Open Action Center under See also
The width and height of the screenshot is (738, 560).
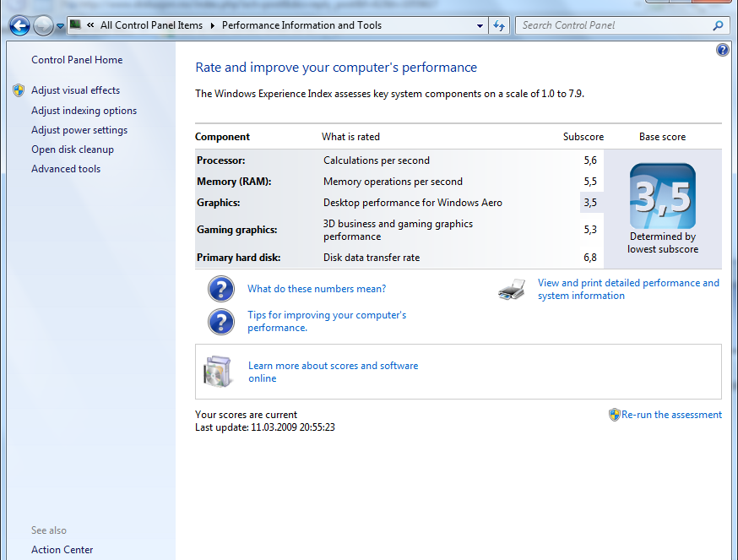[62, 550]
